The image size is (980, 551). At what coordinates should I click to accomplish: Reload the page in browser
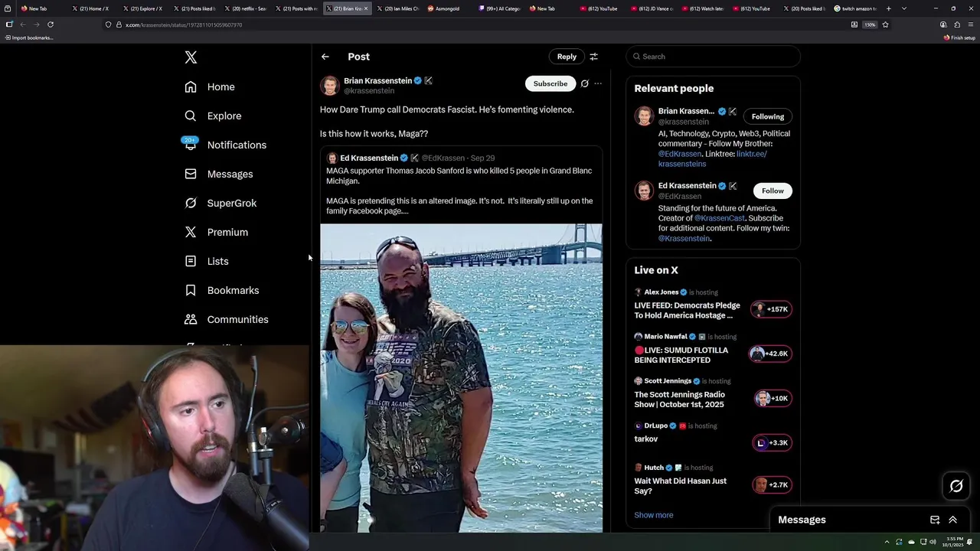click(51, 24)
